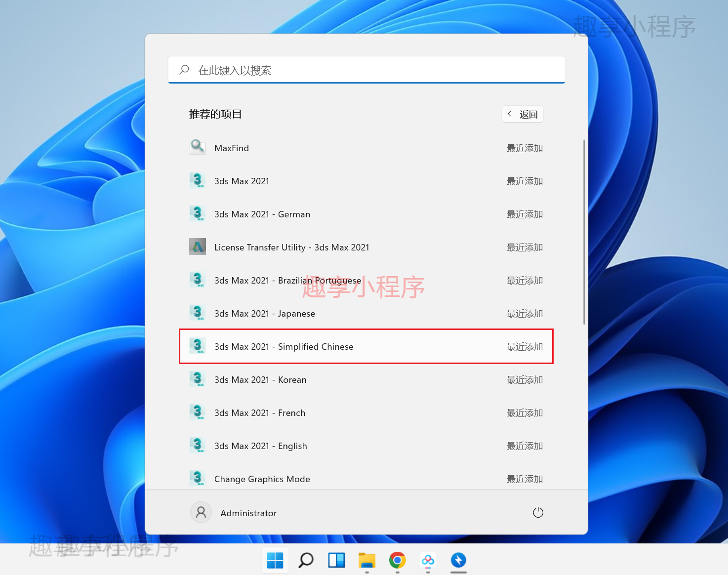
Task: Open the MaxFind magnifier icon
Action: 198,147
